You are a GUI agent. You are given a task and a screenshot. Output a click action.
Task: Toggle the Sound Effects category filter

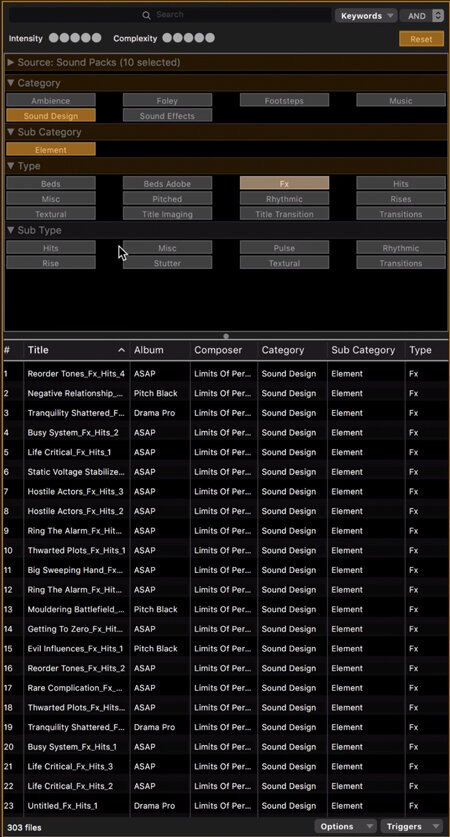point(167,115)
